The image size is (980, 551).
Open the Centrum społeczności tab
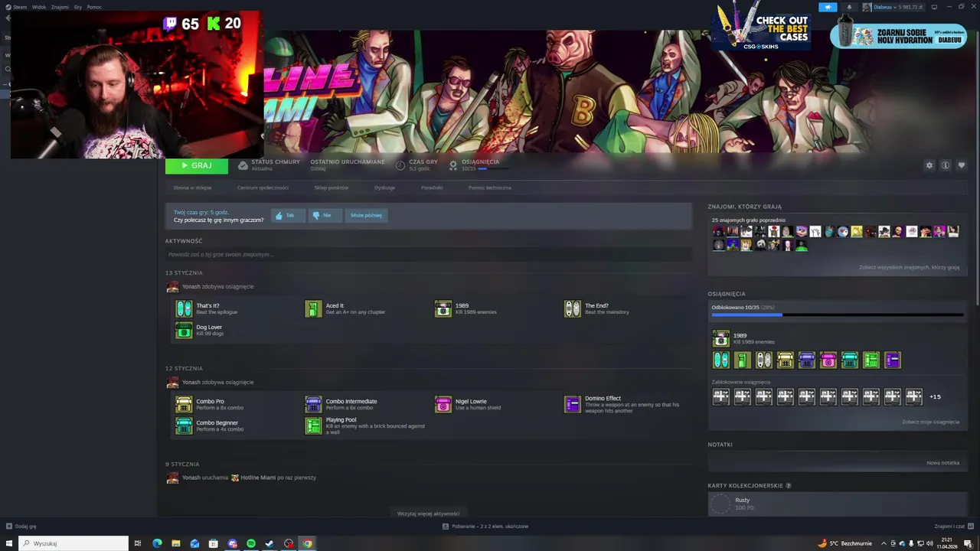pyautogui.click(x=263, y=187)
